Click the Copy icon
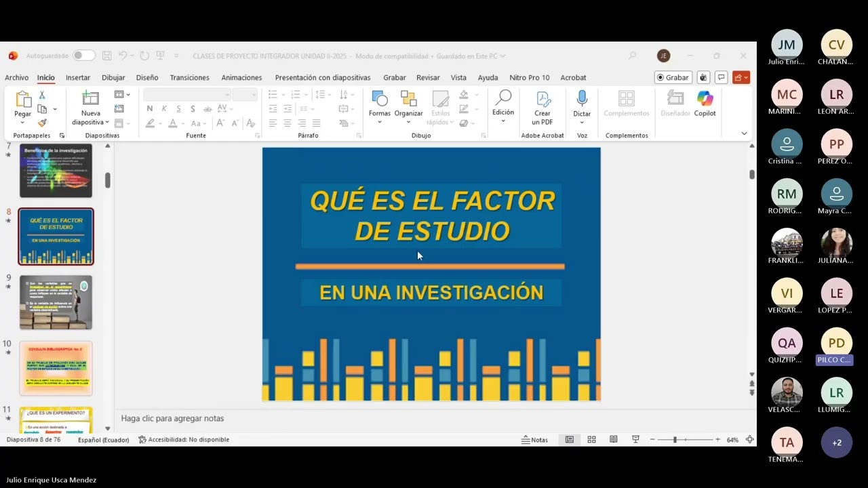868x488 pixels. (x=42, y=109)
